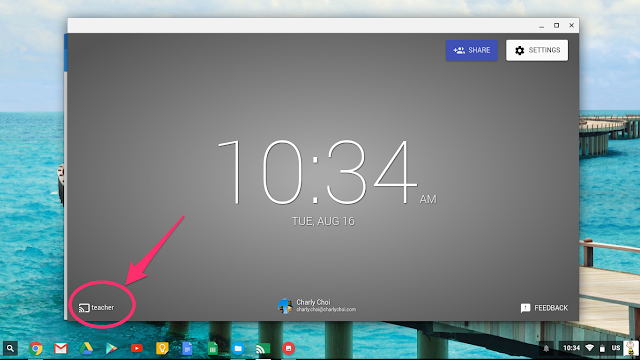640x360 pixels.
Task: Close the clock app window
Action: click(571, 25)
